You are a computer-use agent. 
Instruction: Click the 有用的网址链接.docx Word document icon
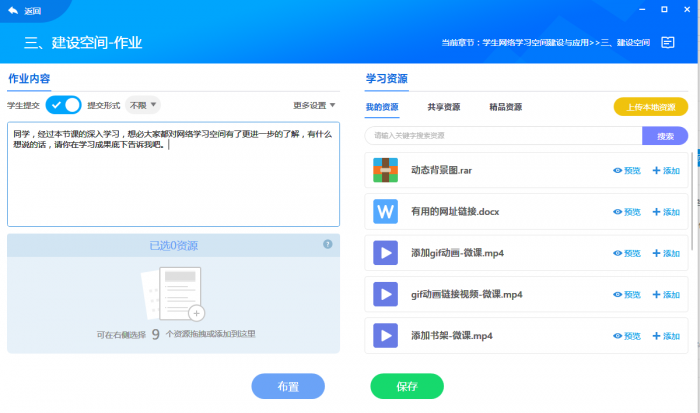click(385, 212)
